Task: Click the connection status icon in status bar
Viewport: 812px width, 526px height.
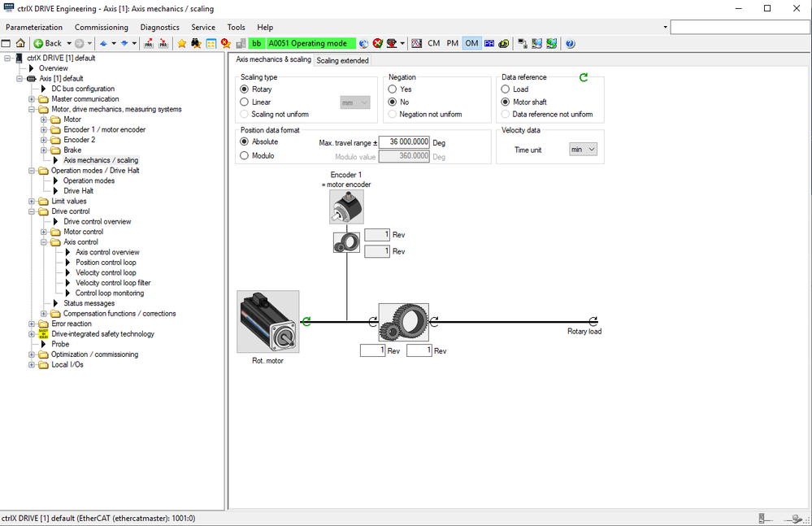Action: pyautogui.click(x=794, y=518)
